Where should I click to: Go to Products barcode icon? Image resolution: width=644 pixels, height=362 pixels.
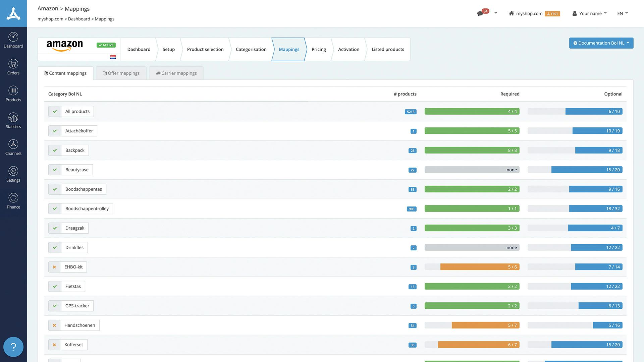pos(13,94)
